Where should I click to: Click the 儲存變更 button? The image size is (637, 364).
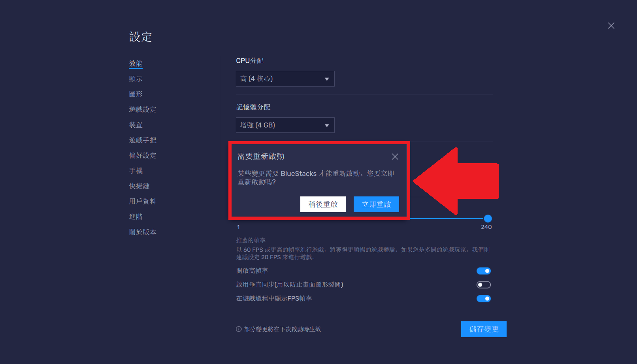pyautogui.click(x=484, y=329)
